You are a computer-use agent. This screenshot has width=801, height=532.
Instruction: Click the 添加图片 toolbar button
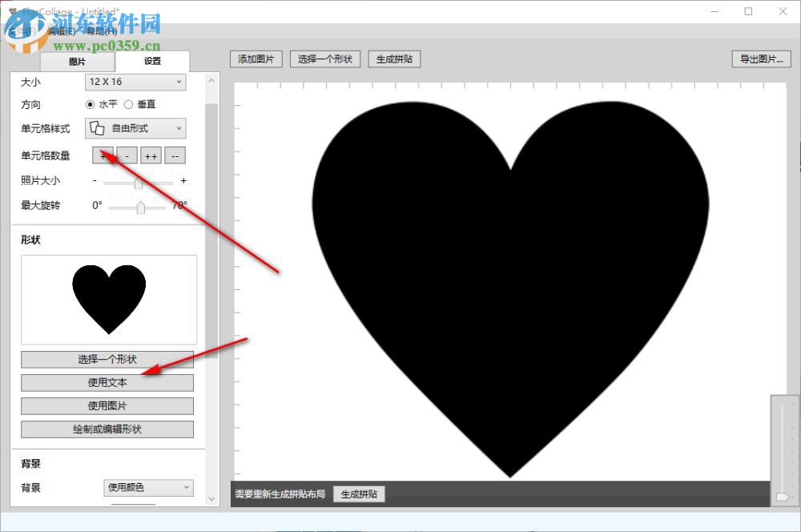click(256, 58)
